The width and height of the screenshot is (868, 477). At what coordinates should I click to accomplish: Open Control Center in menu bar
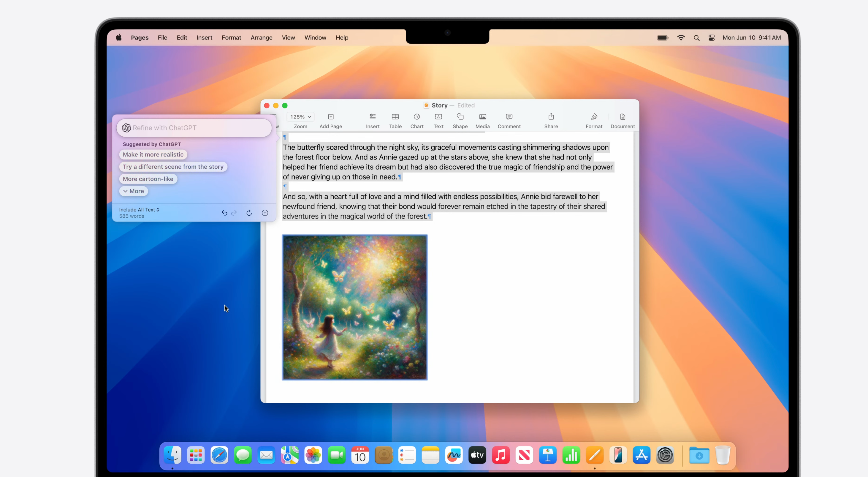[711, 38]
